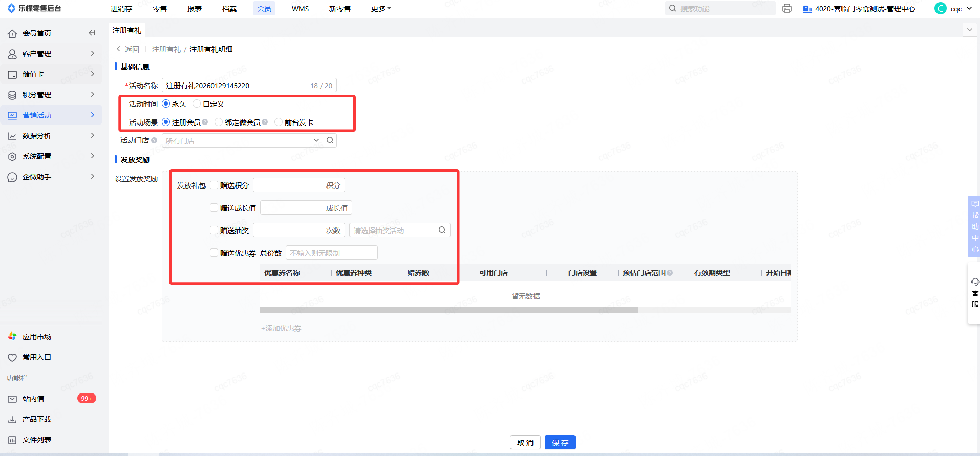This screenshot has width=980, height=456.
Task: Check the 赠送抽奖 checkbox
Action: [214, 230]
